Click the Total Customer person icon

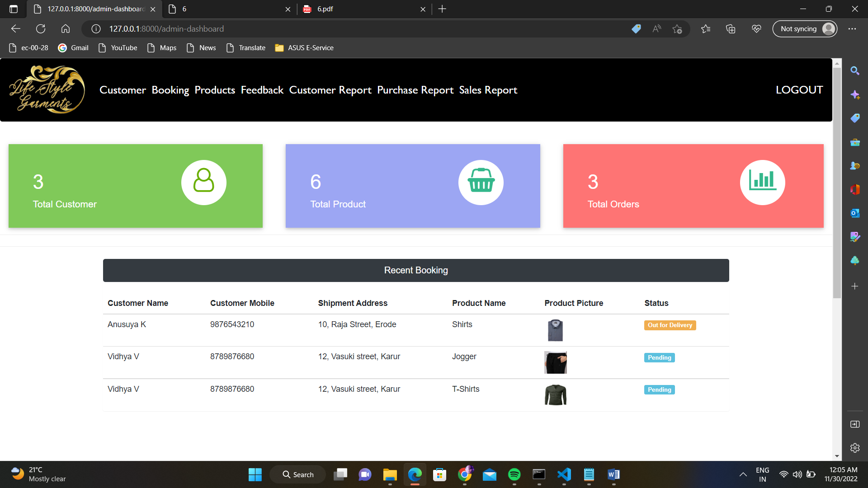pos(203,183)
